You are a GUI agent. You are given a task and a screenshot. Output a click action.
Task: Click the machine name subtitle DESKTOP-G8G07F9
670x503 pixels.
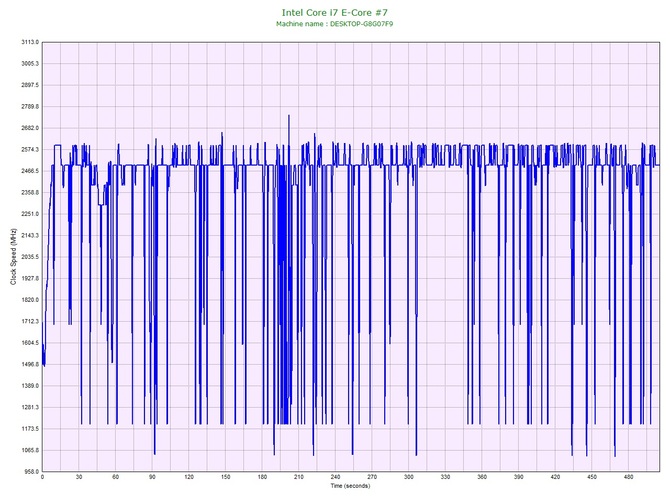(x=335, y=24)
